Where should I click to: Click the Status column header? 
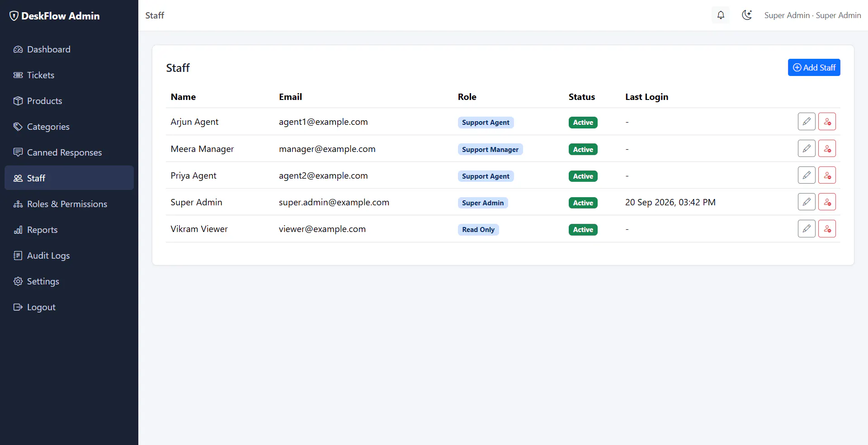pyautogui.click(x=582, y=97)
